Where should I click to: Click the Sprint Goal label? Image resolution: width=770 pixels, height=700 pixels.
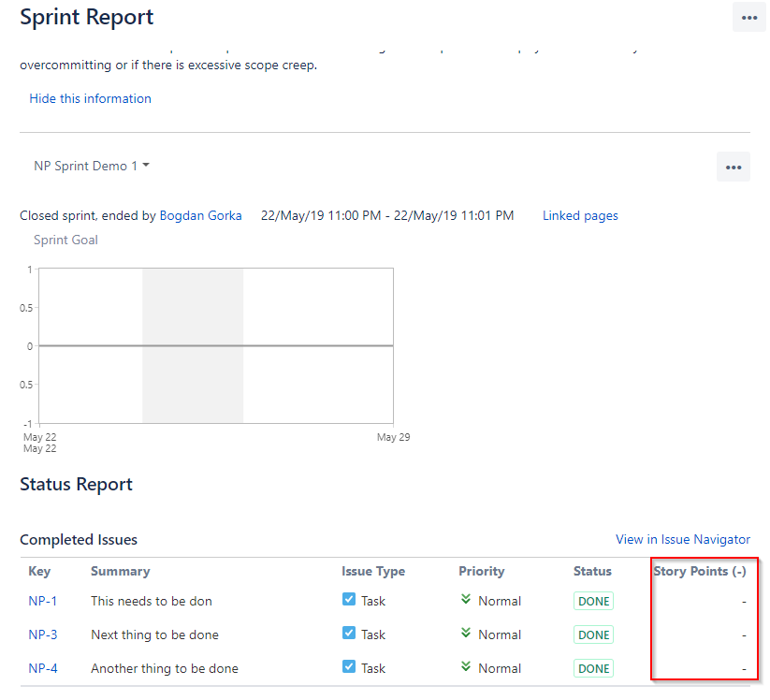point(65,240)
